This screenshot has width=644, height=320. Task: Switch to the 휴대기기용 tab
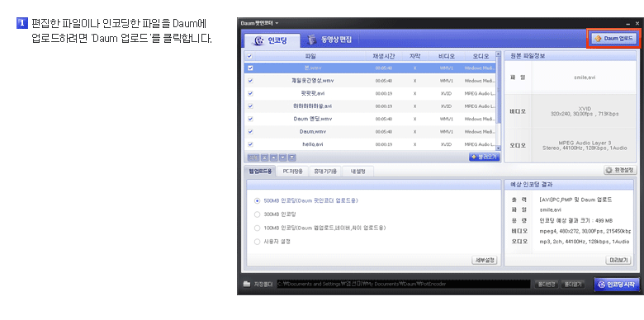[325, 172]
